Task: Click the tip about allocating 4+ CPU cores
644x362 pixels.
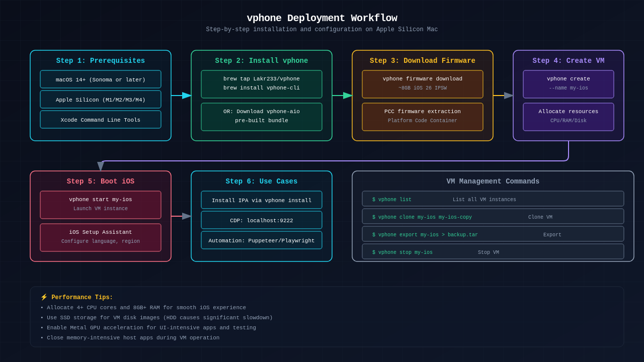Action: (143, 308)
